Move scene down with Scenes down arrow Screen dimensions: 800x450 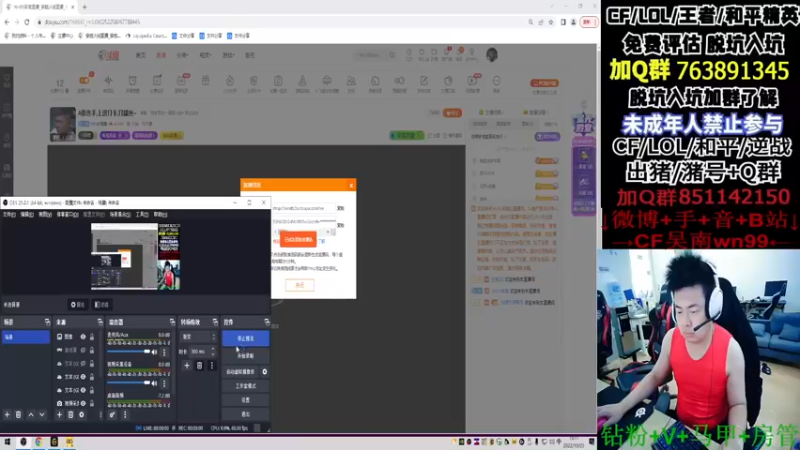(42, 415)
